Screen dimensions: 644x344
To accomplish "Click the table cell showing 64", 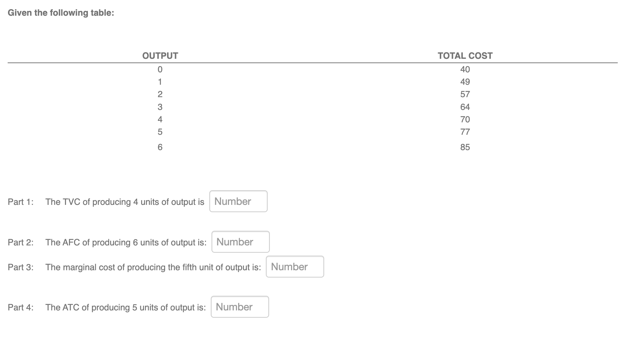I will [x=465, y=107].
